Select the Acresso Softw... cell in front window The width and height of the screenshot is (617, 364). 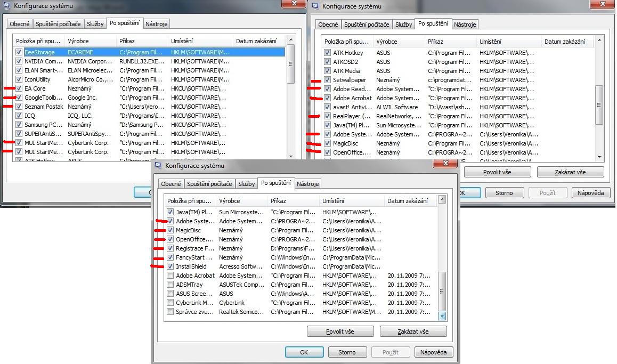point(240,266)
